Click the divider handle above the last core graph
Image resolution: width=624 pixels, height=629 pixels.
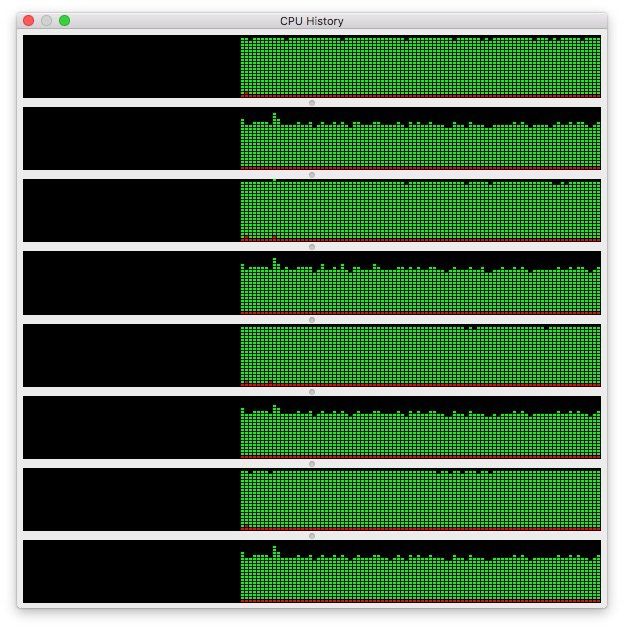coord(312,536)
